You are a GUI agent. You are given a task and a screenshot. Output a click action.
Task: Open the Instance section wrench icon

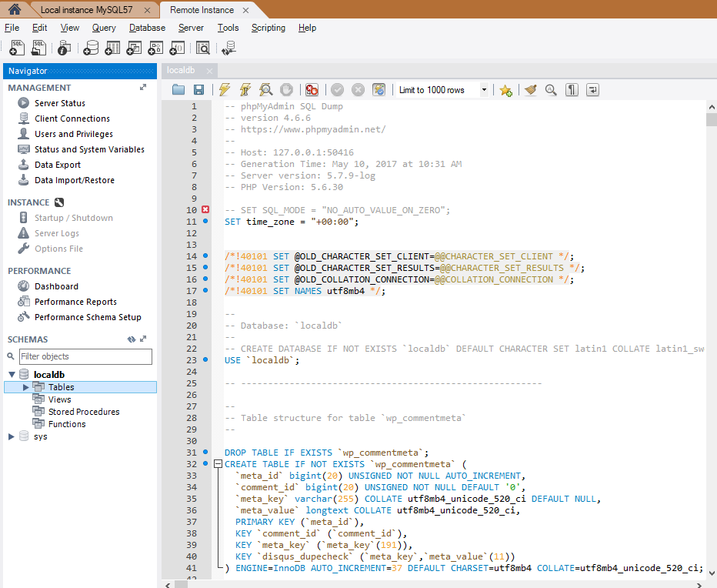click(x=59, y=202)
